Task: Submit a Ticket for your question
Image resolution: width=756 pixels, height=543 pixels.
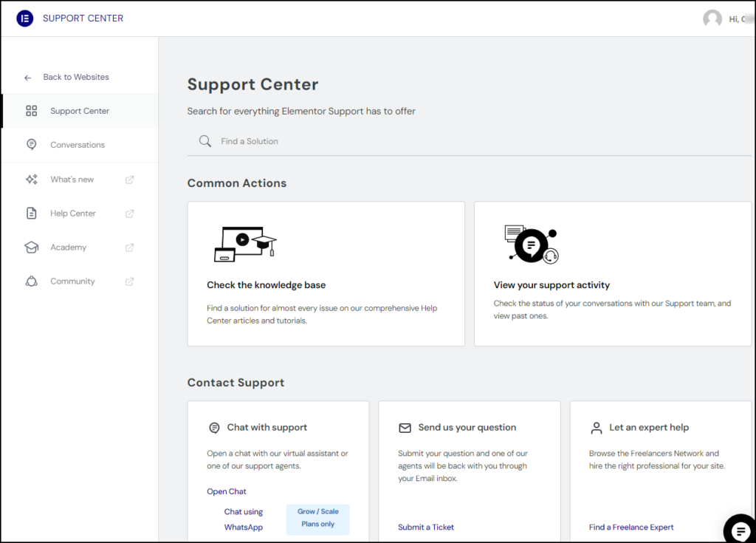Action: pos(426,527)
